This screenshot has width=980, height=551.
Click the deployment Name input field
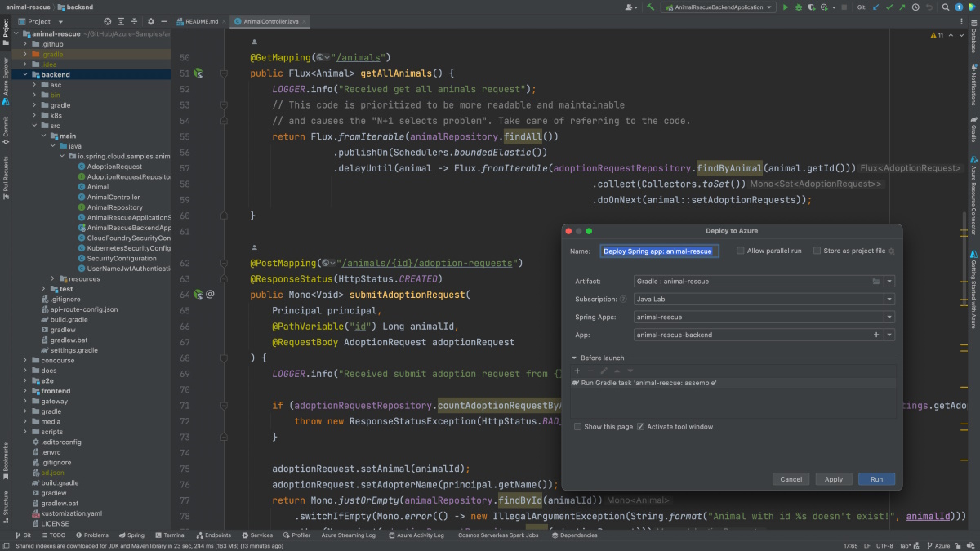click(x=659, y=251)
